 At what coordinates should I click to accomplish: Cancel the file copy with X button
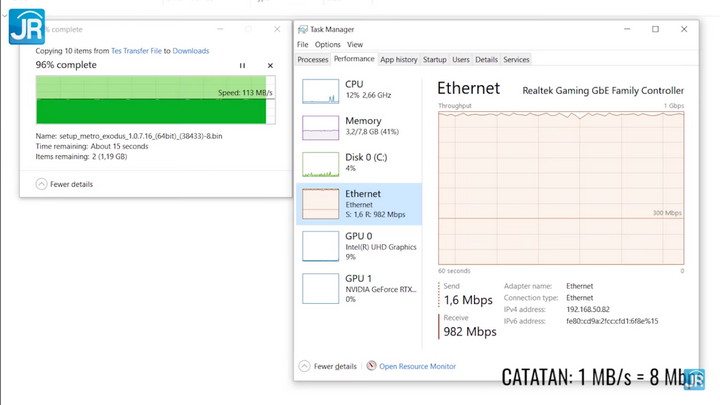click(x=270, y=66)
